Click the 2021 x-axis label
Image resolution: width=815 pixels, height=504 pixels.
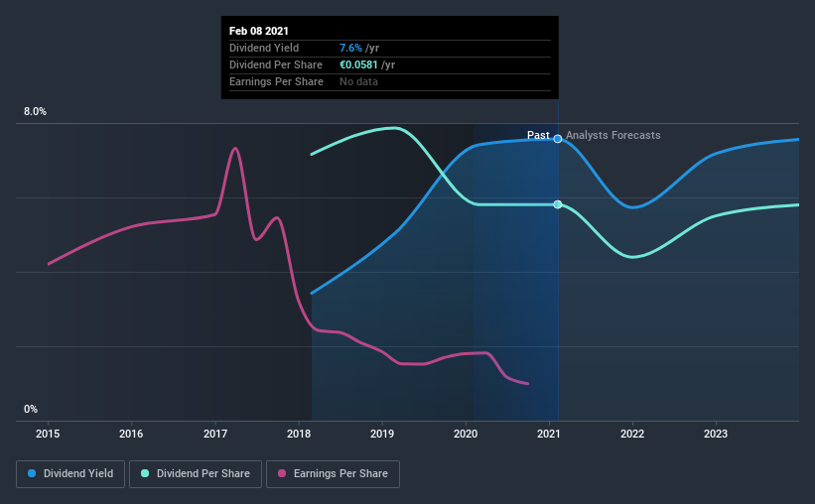[x=549, y=434]
